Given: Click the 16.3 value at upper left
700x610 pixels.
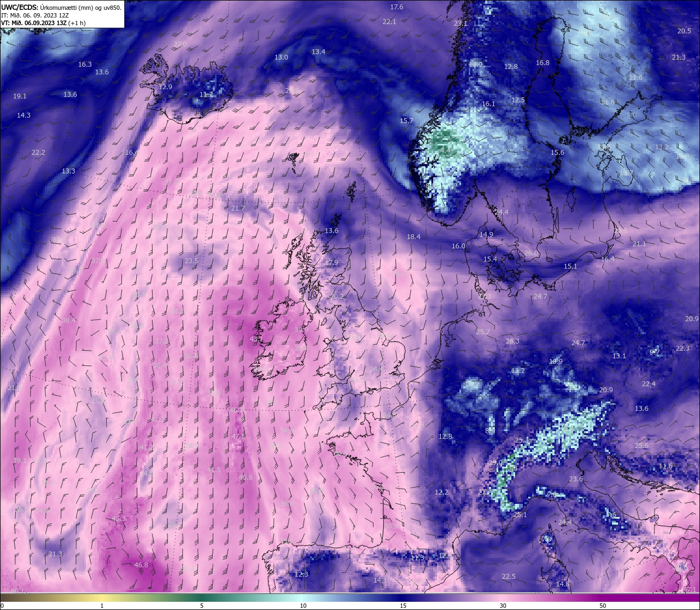Looking at the screenshot, I should click(x=85, y=65).
